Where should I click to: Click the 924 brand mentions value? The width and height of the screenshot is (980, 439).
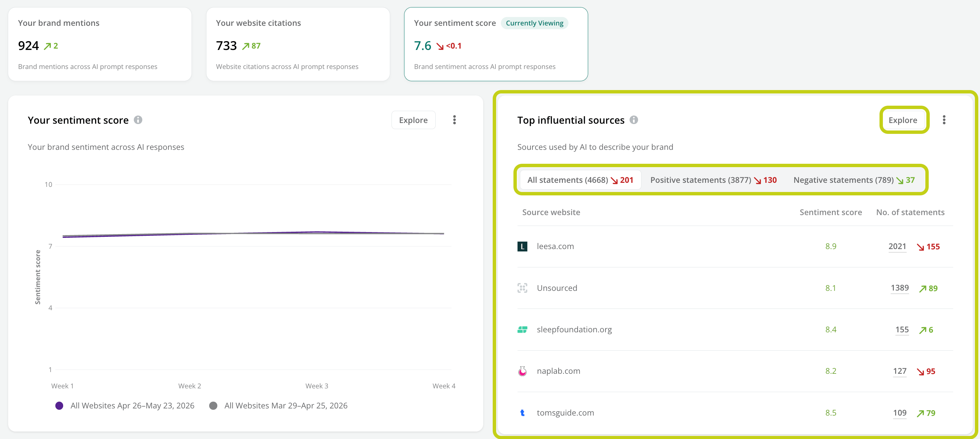[28, 46]
